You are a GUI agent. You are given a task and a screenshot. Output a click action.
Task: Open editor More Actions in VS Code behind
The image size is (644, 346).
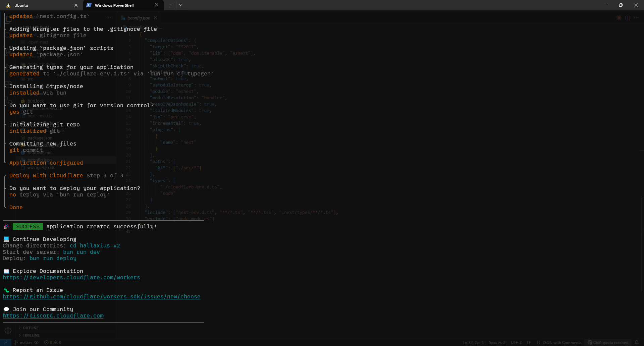(x=636, y=18)
